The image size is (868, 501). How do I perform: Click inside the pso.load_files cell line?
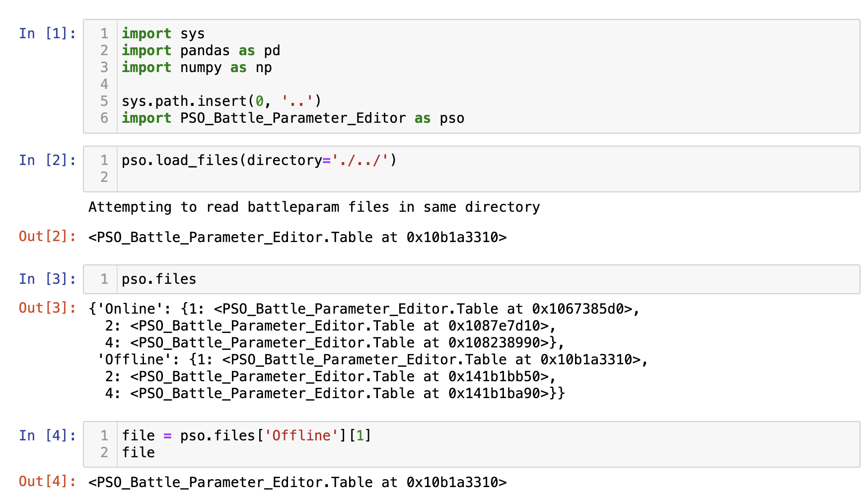tap(259, 160)
